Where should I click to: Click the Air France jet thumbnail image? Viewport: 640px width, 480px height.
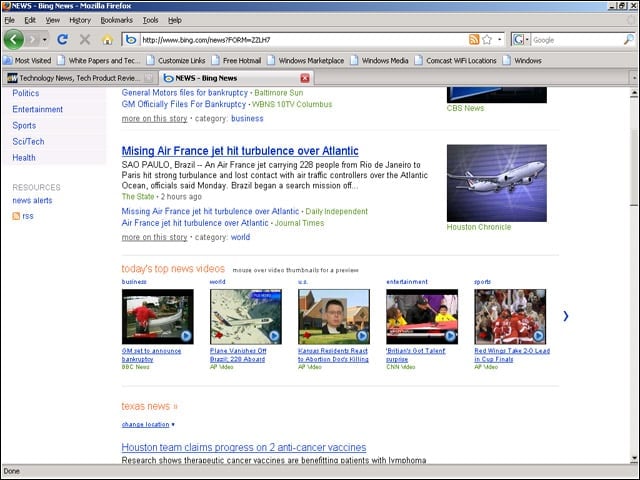pyautogui.click(x=497, y=183)
